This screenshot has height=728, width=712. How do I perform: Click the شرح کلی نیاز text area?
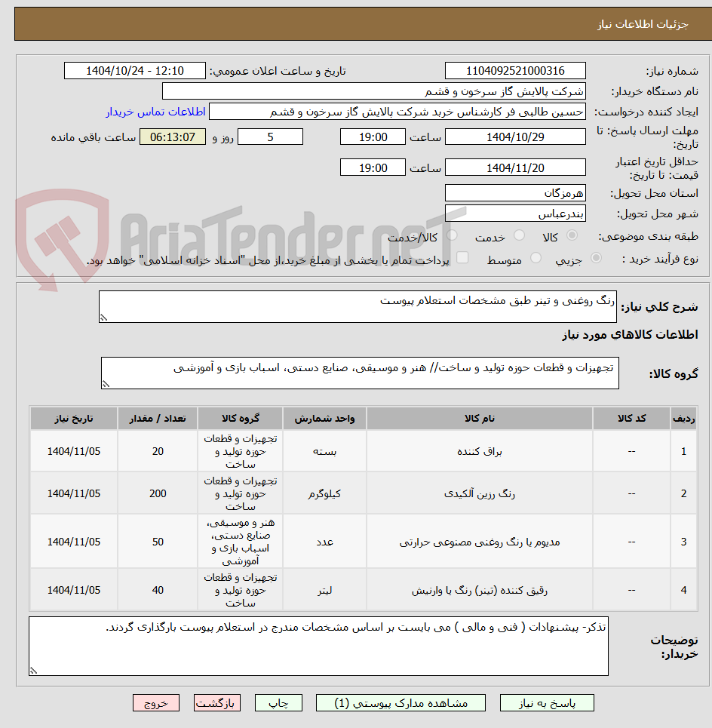(x=358, y=306)
